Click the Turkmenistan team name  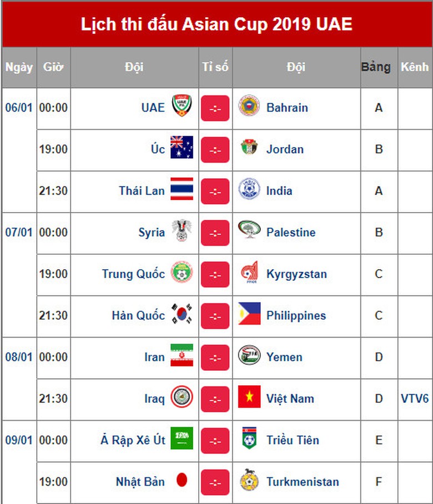302,481
